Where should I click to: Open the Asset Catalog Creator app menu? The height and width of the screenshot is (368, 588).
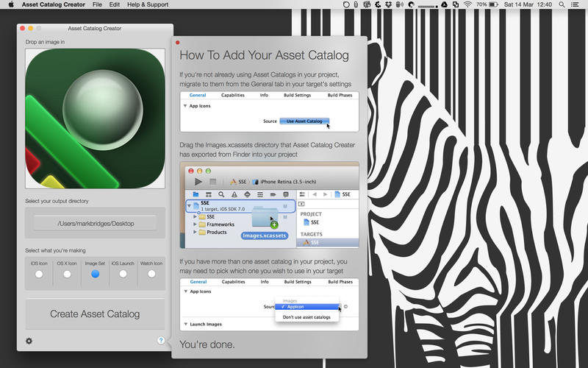point(53,4)
